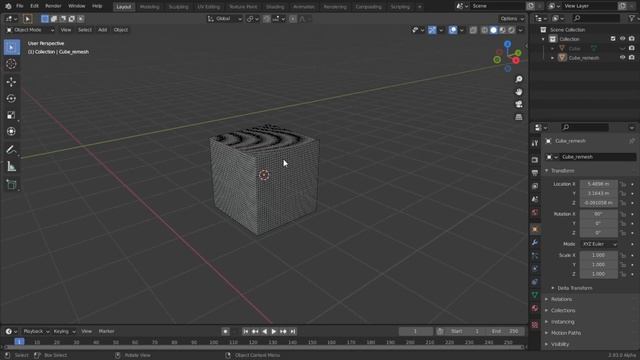The width and height of the screenshot is (640, 360).
Task: Select the Cursor tool
Action: pyautogui.click(x=11, y=64)
